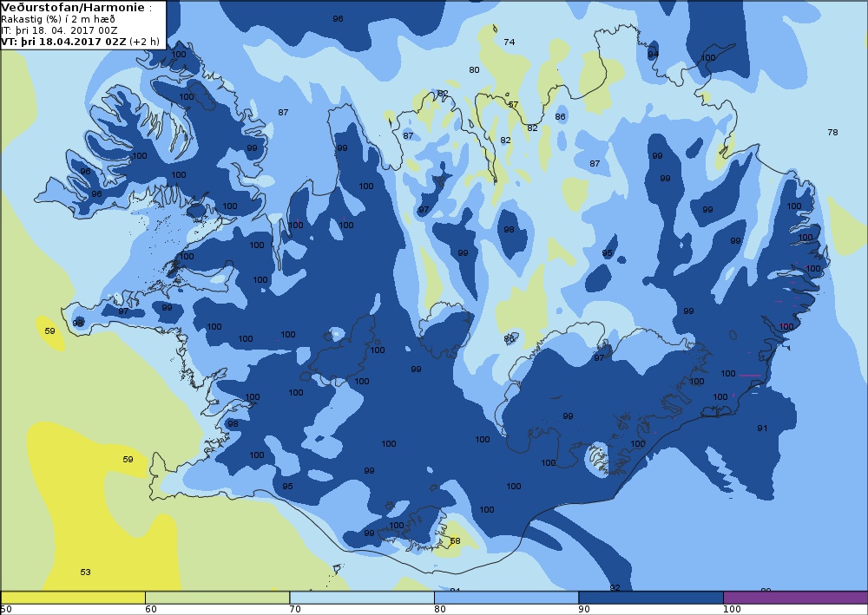868x615 pixels.
Task: Select the 'VT: þri 18.04.2017 02Z' valid time line
Action: pos(63,42)
